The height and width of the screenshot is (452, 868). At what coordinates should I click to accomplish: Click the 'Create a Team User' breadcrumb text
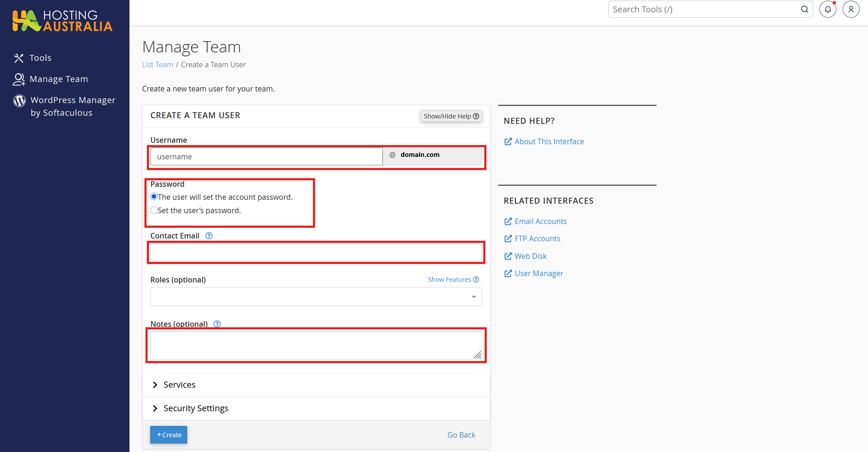(x=213, y=65)
